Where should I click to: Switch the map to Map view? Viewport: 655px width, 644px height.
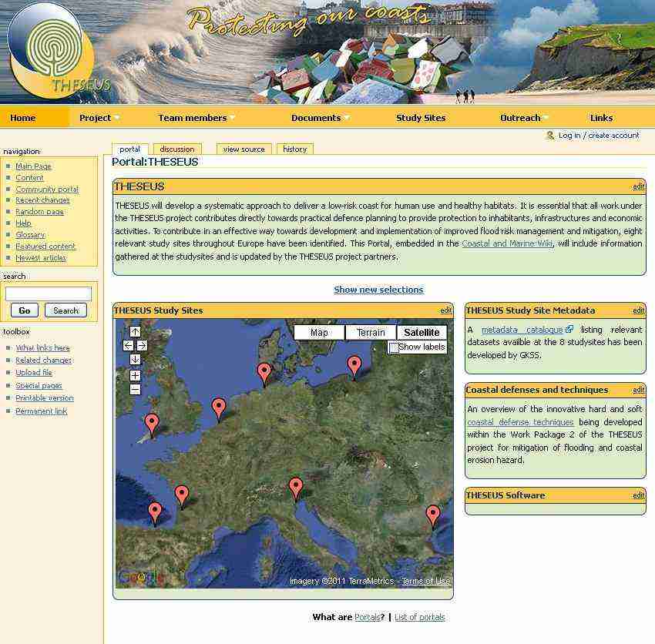tap(319, 333)
